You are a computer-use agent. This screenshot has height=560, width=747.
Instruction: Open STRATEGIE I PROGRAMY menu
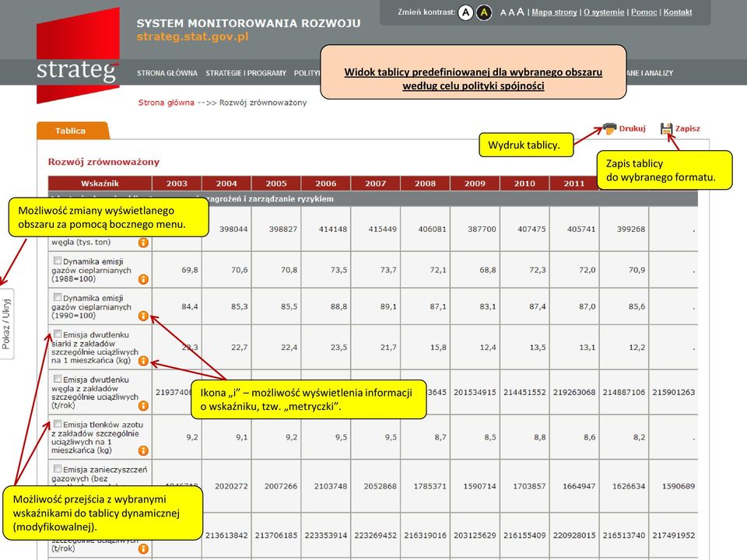[246, 73]
